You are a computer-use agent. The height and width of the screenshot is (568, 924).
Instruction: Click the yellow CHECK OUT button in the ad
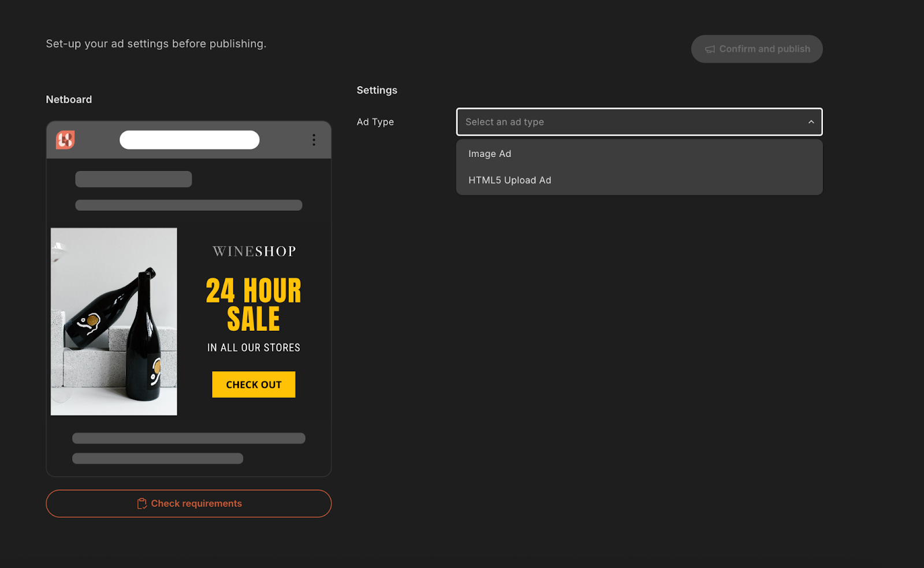coord(254,384)
